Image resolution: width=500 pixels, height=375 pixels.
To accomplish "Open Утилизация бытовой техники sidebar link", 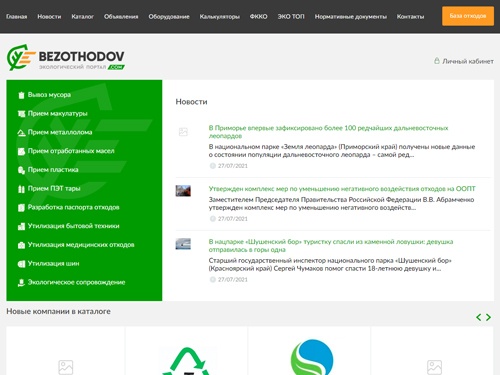I will (73, 226).
